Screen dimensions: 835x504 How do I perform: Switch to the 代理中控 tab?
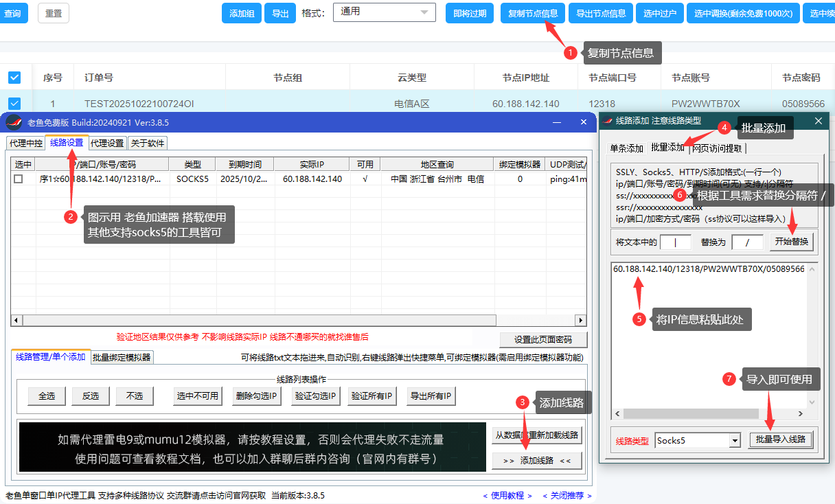coord(25,143)
